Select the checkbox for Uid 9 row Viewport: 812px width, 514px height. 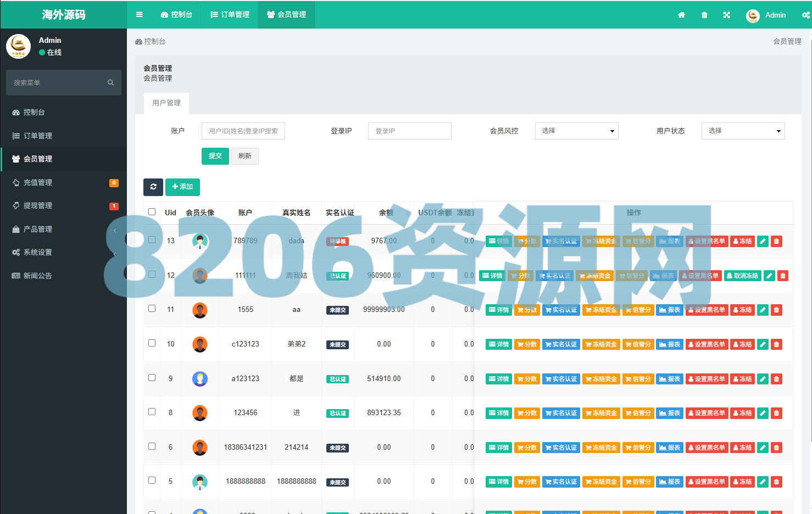[152, 378]
